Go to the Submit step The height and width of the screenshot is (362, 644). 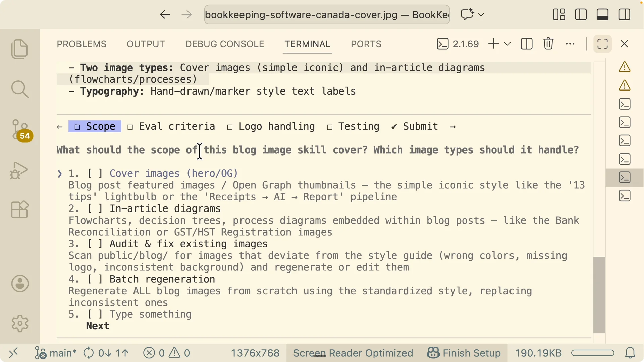[x=415, y=126]
